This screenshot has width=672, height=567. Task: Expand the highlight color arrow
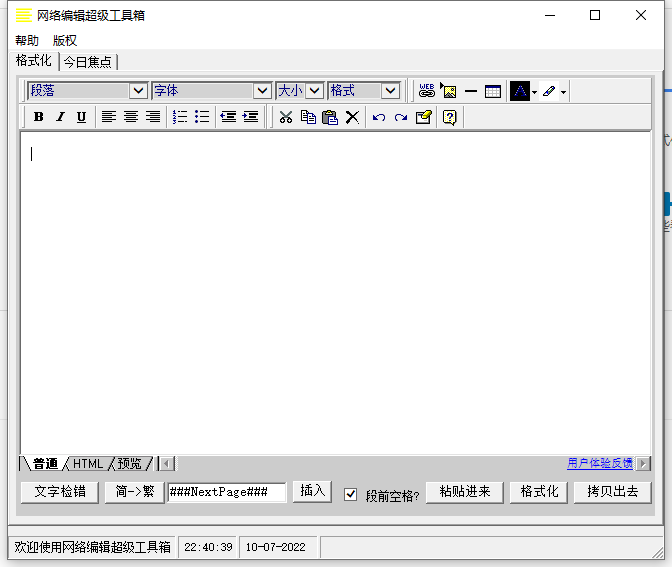564,92
